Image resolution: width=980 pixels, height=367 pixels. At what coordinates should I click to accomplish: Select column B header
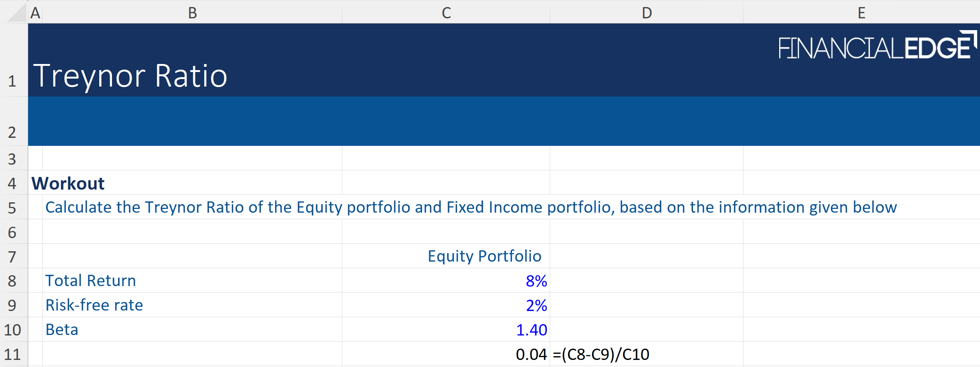click(x=192, y=13)
